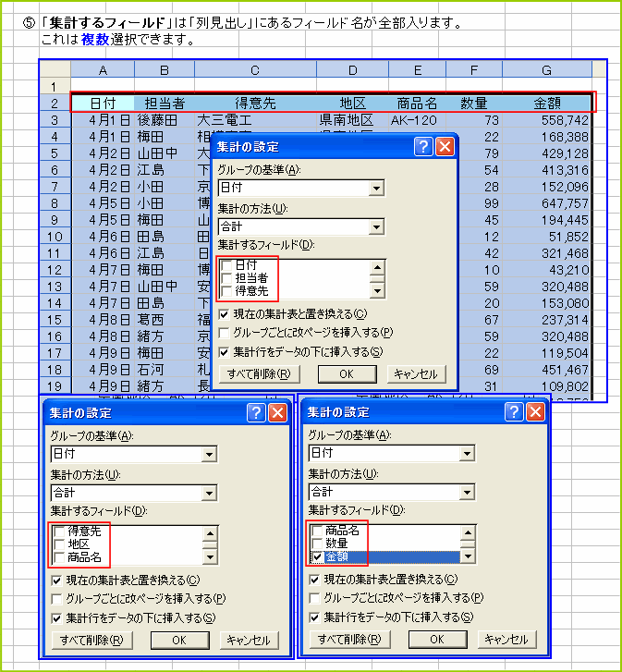Click the 金額 header cell
The image size is (622, 672).
(546, 103)
